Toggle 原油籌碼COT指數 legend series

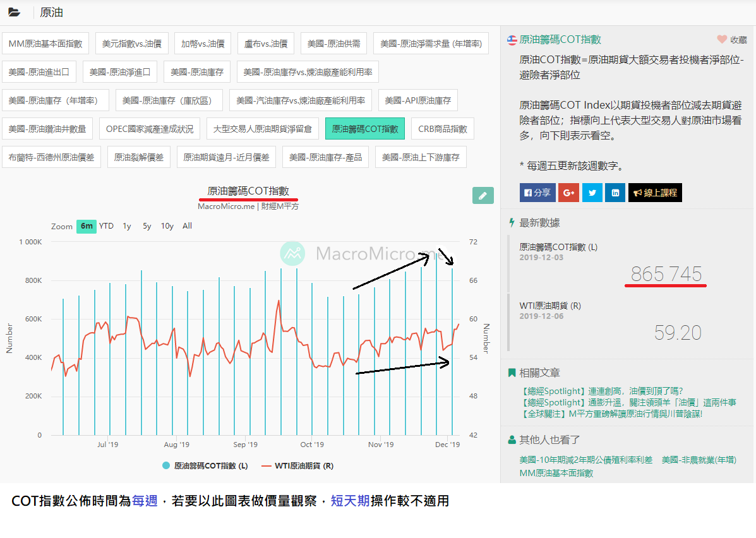(x=205, y=465)
